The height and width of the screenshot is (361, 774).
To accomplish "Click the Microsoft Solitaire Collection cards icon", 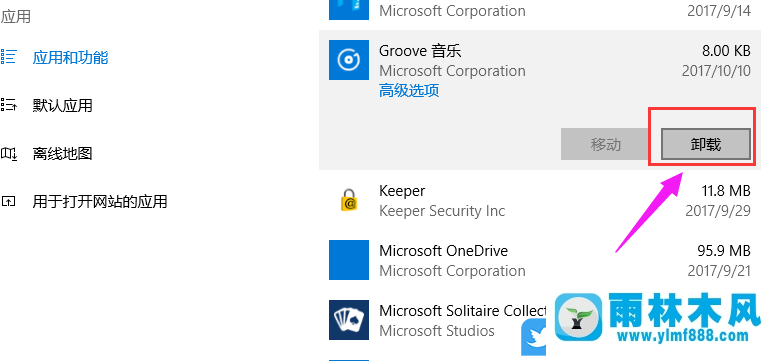I will 349,320.
